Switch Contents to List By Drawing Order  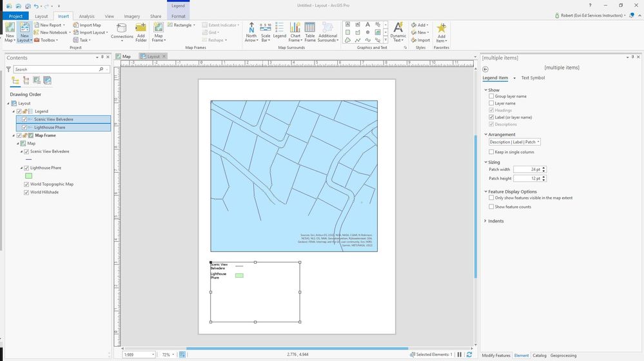15,81
